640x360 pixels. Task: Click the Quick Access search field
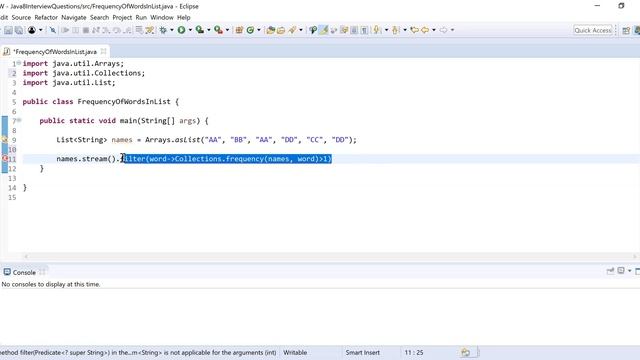coord(593,30)
